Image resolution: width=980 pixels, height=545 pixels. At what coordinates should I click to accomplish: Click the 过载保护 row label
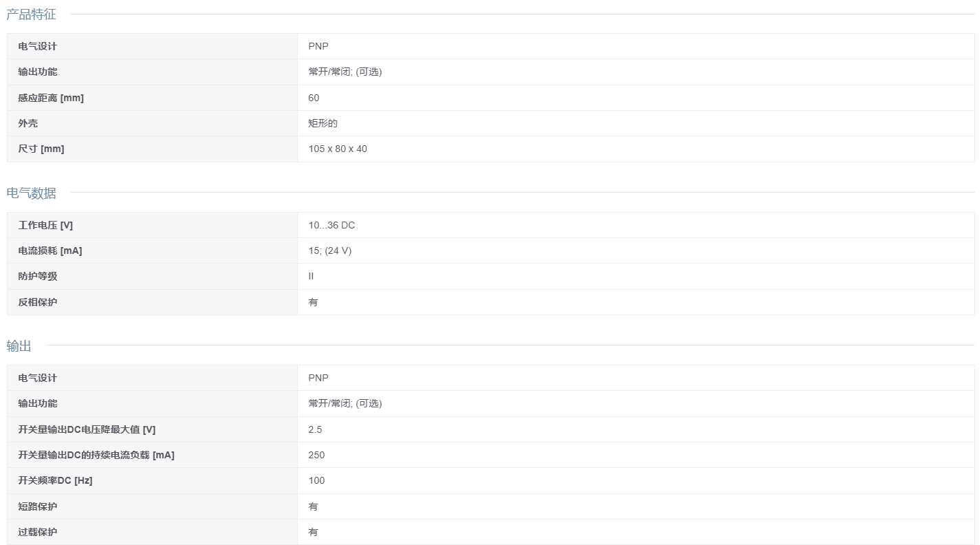pyautogui.click(x=38, y=532)
